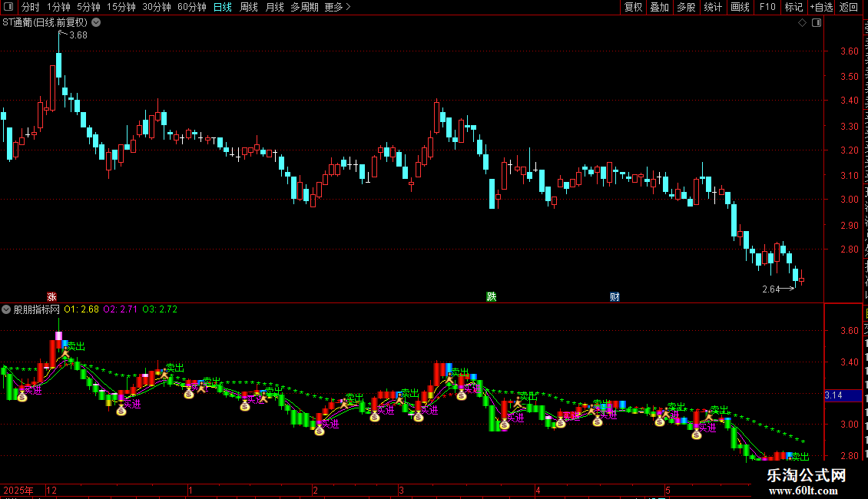Screen dimensions: 868x499
Task: Click the 2.90 label on the main price axis
Action: coord(849,226)
